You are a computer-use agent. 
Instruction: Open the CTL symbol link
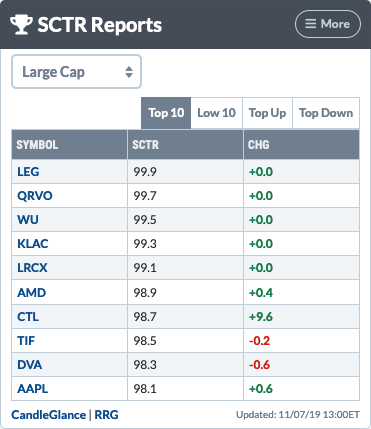pyautogui.click(x=28, y=317)
